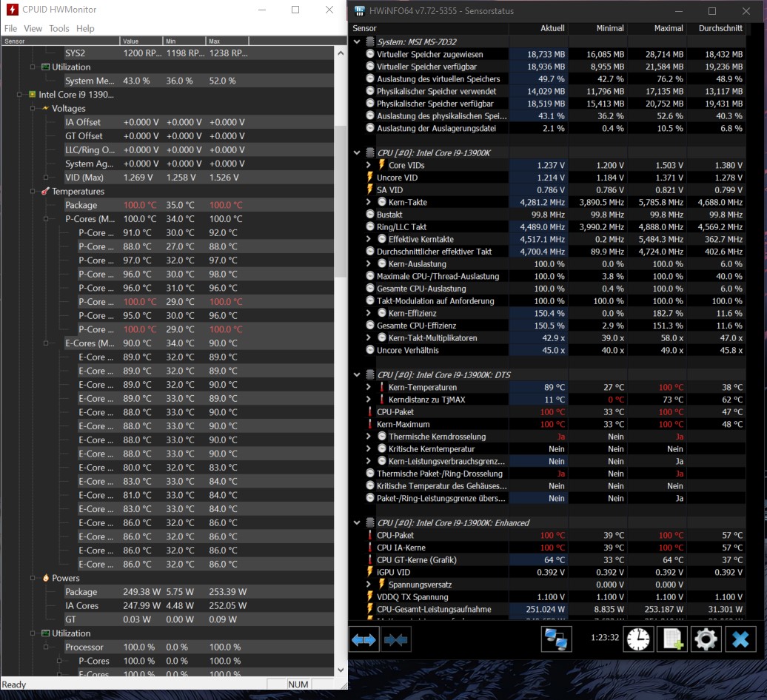
Task: Click the HWMonitor scrollbar up arrow
Action: click(x=341, y=53)
